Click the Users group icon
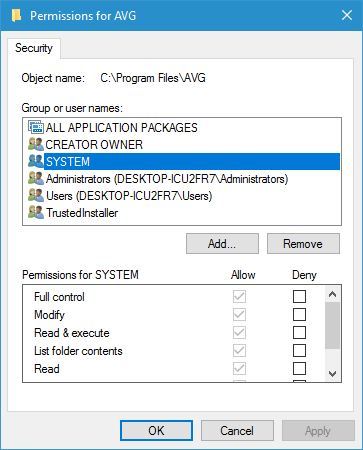 click(x=36, y=195)
